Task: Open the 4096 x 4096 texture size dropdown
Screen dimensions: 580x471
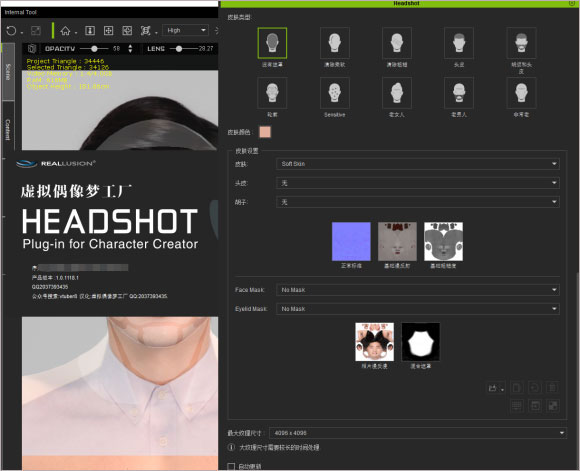Action: click(418, 433)
